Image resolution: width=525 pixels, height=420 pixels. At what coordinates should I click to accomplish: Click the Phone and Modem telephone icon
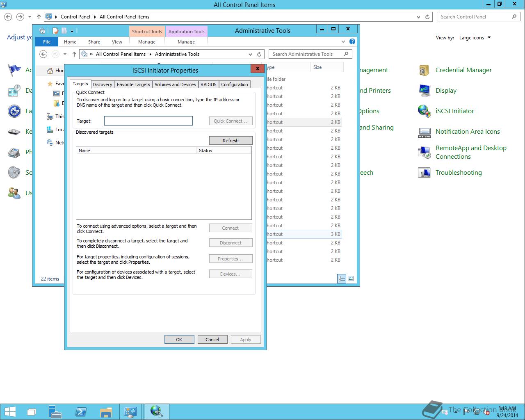point(14,152)
